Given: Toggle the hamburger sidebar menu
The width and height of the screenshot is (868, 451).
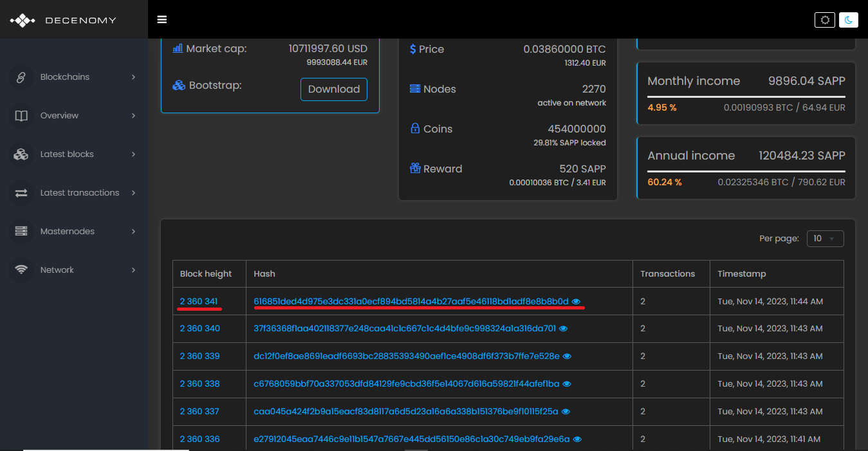Looking at the screenshot, I should click(x=162, y=19).
